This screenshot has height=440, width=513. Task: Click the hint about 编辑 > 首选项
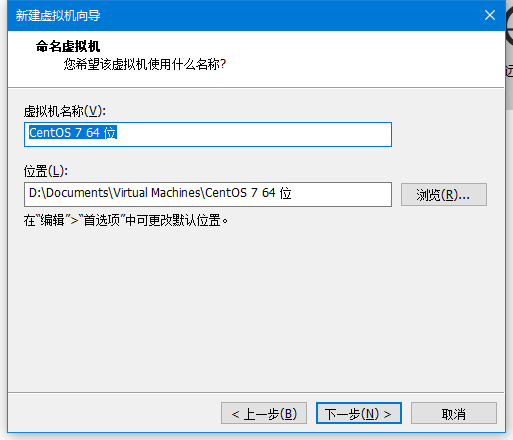(126, 220)
